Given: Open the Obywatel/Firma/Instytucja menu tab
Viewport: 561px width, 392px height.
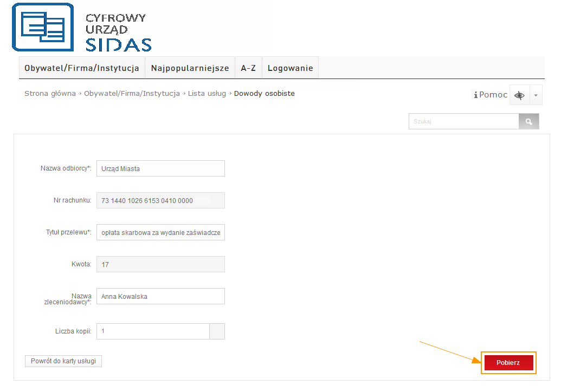Looking at the screenshot, I should coord(82,68).
